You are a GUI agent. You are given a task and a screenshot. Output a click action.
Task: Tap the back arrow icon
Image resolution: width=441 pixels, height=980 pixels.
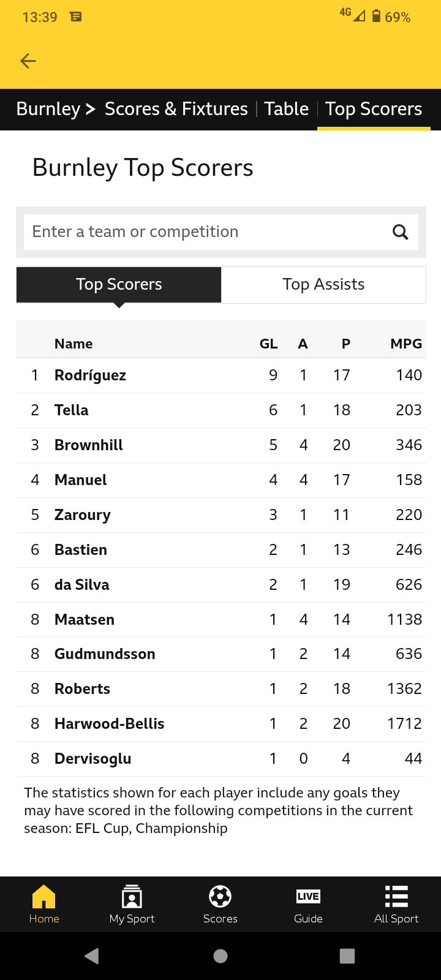coord(28,61)
